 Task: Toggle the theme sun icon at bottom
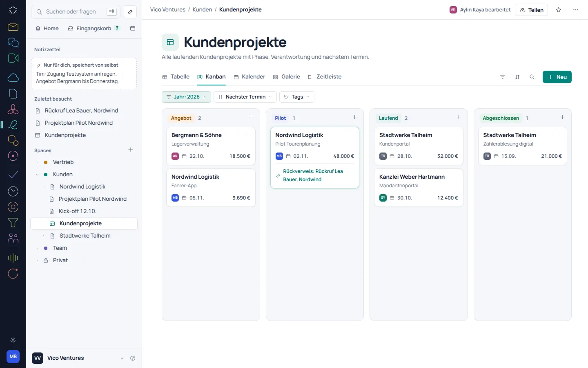13,340
